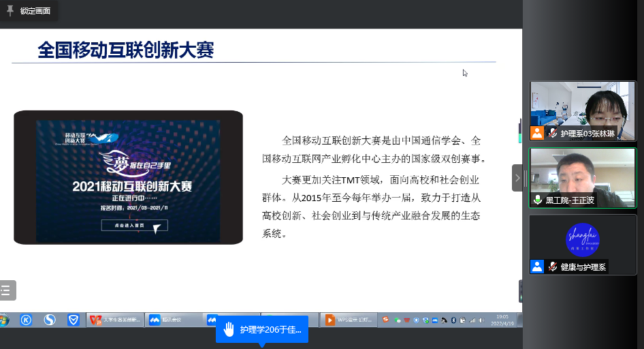The height and width of the screenshot is (349, 644).
Task: Select the 健康与护理系 participant tile
Action: [583, 244]
